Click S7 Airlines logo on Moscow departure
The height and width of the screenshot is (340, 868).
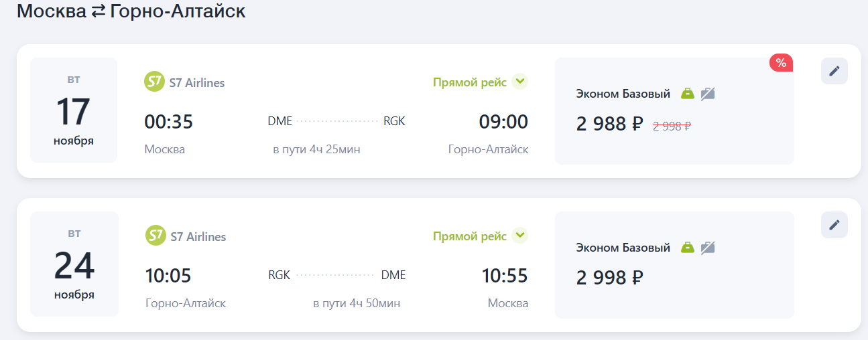coord(155,82)
